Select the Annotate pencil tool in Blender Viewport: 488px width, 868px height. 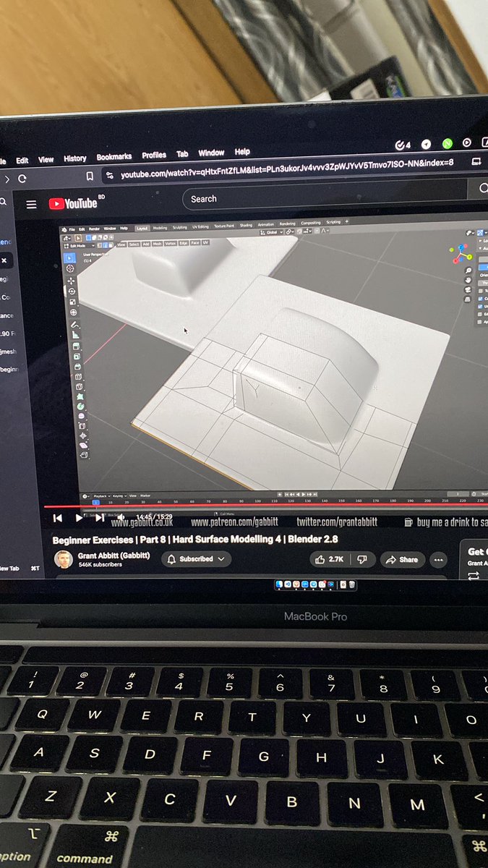[74, 325]
